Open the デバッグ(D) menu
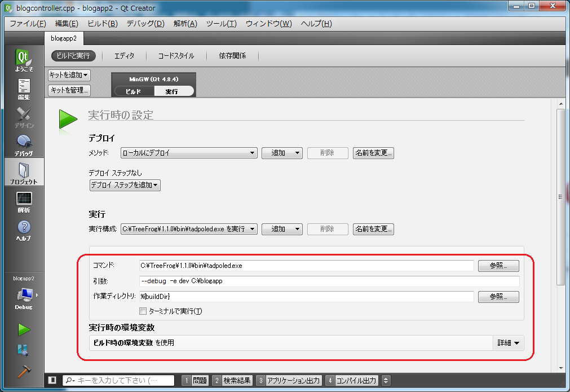Image resolution: width=570 pixels, height=392 pixels. [145, 24]
